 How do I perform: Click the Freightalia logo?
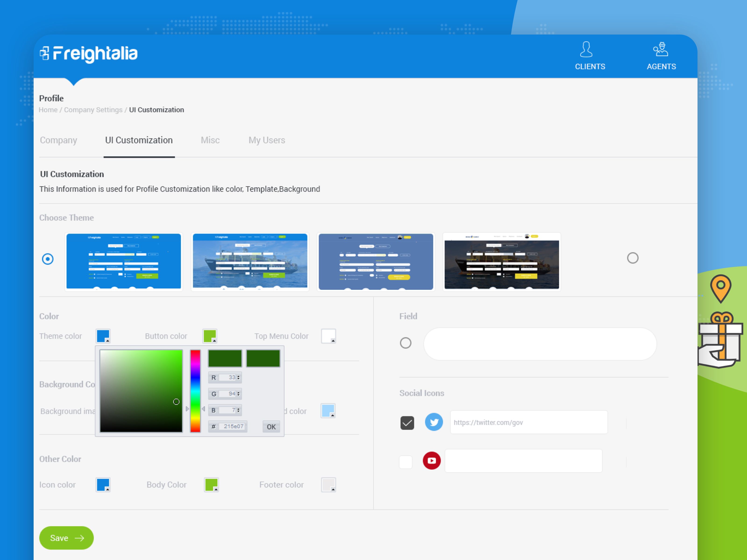tap(89, 54)
